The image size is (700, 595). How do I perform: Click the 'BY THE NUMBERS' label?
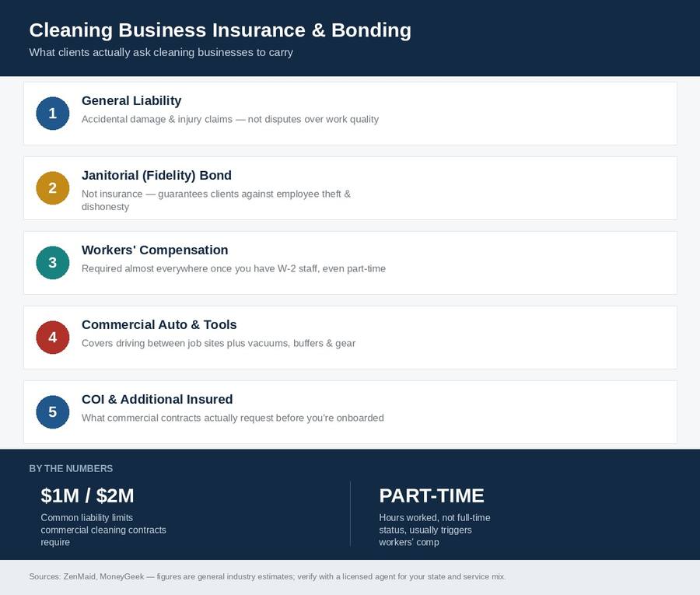(x=71, y=469)
